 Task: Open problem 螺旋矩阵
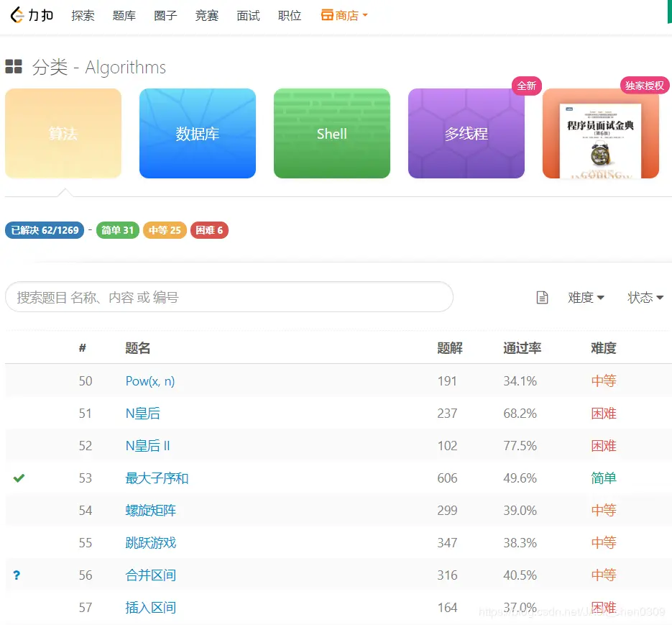(151, 511)
